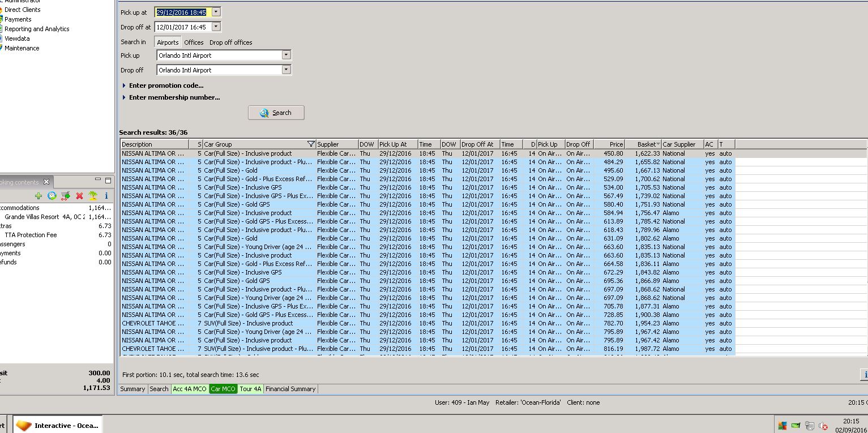The image size is (868, 433).
Task: Expand Enter promotion code section
Action: [166, 85]
